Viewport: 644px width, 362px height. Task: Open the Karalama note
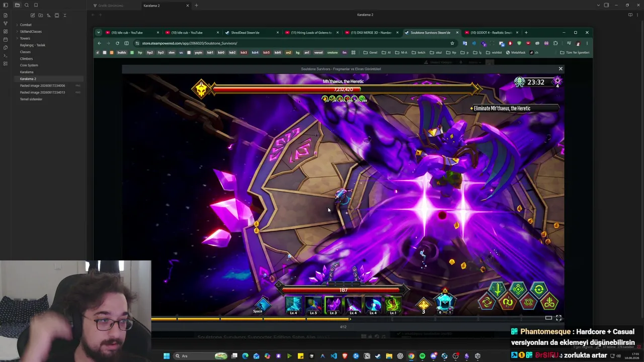click(x=27, y=72)
